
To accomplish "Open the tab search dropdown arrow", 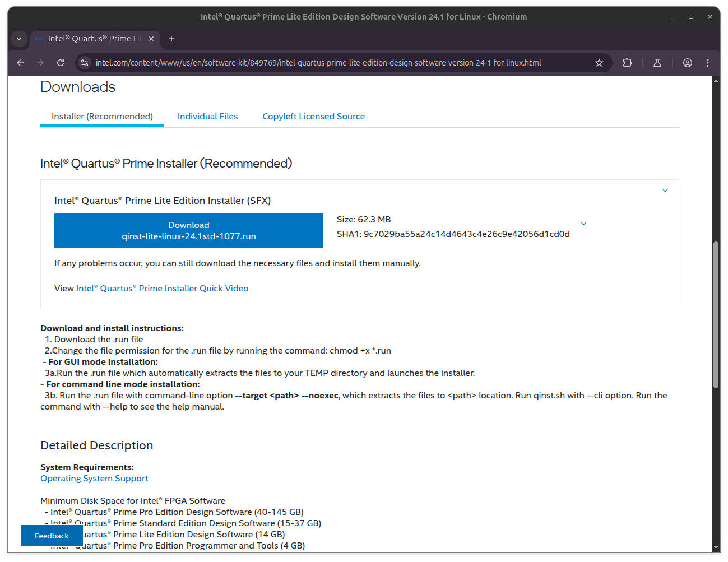I will coord(19,39).
